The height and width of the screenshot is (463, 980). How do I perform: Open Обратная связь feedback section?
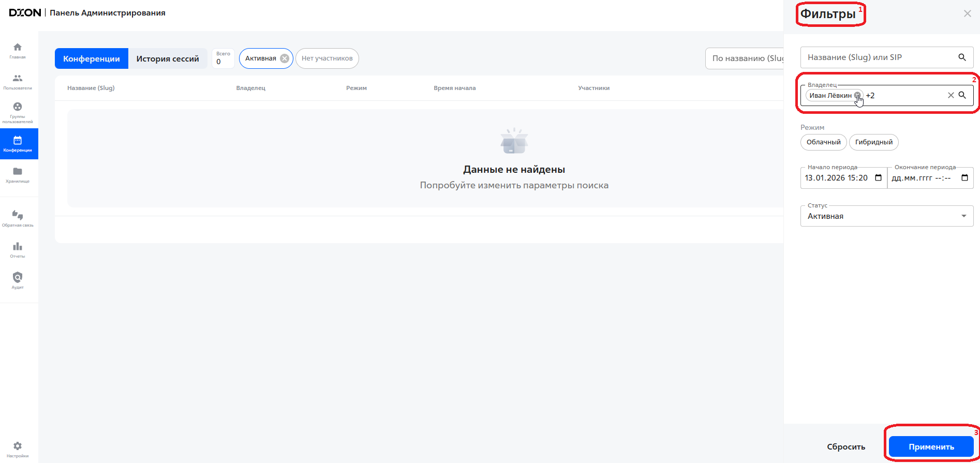tap(18, 218)
